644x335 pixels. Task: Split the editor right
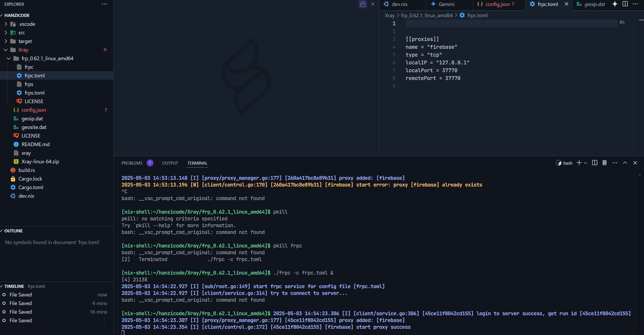(x=625, y=4)
